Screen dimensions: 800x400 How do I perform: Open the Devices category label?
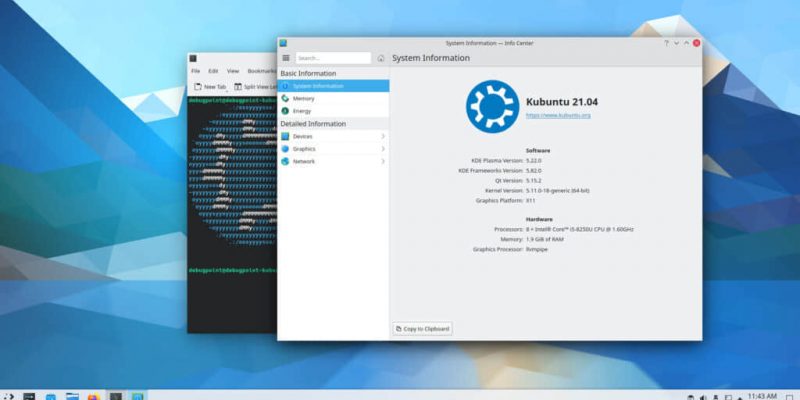pyautogui.click(x=303, y=136)
